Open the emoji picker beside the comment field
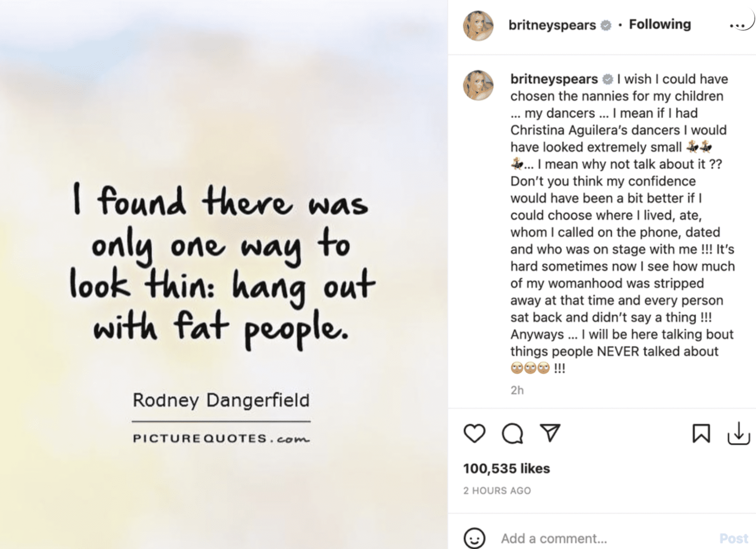This screenshot has height=549, width=756. coord(474,538)
